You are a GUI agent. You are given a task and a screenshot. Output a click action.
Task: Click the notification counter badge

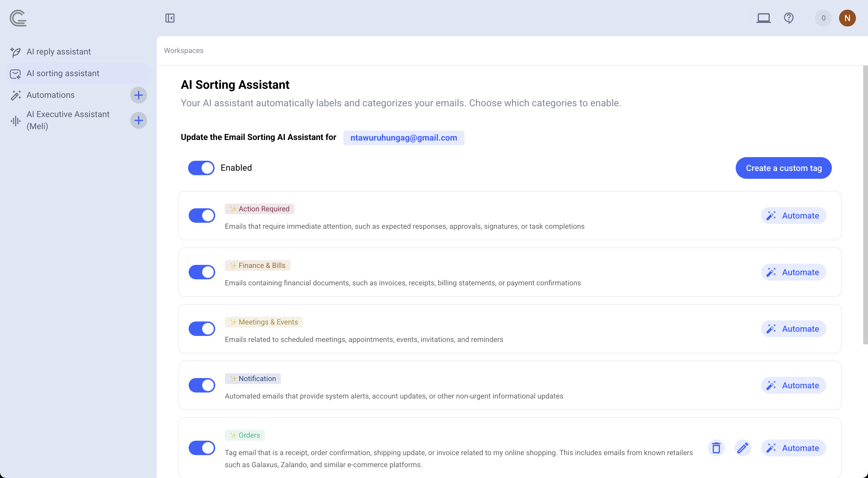pos(823,18)
